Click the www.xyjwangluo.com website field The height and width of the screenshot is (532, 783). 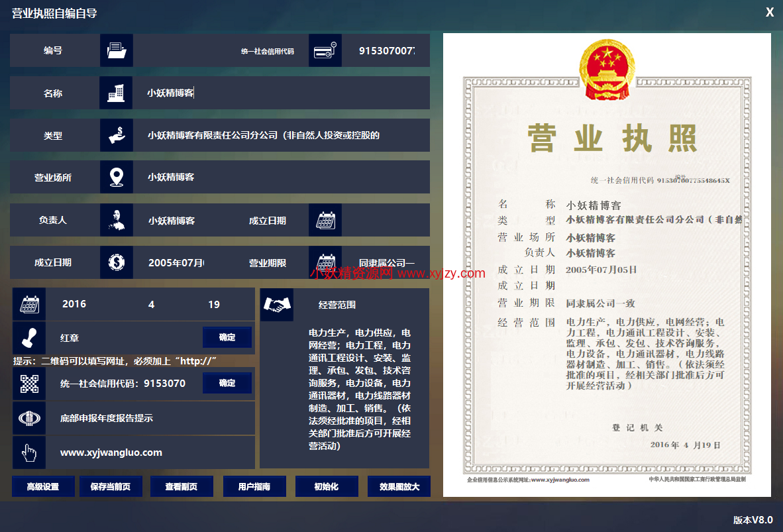pos(150,452)
